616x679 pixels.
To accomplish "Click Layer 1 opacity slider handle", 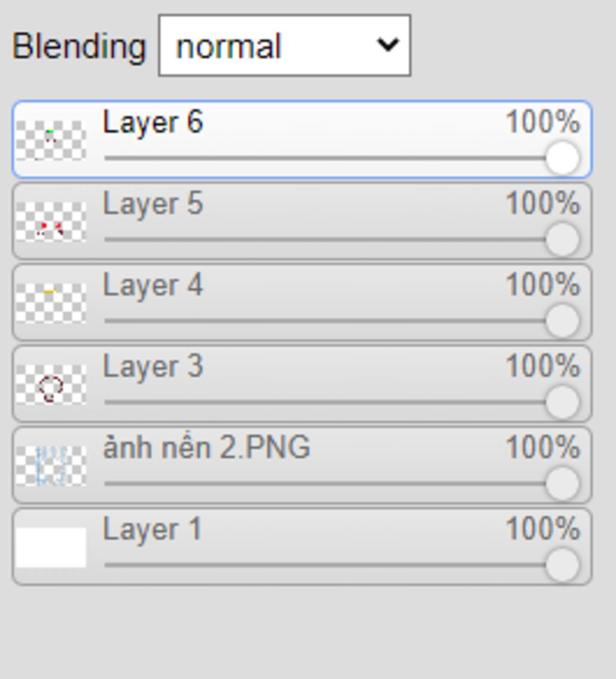I will (x=562, y=565).
